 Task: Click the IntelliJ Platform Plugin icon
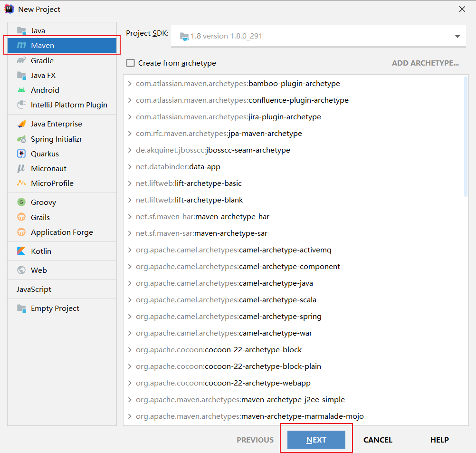tap(21, 105)
